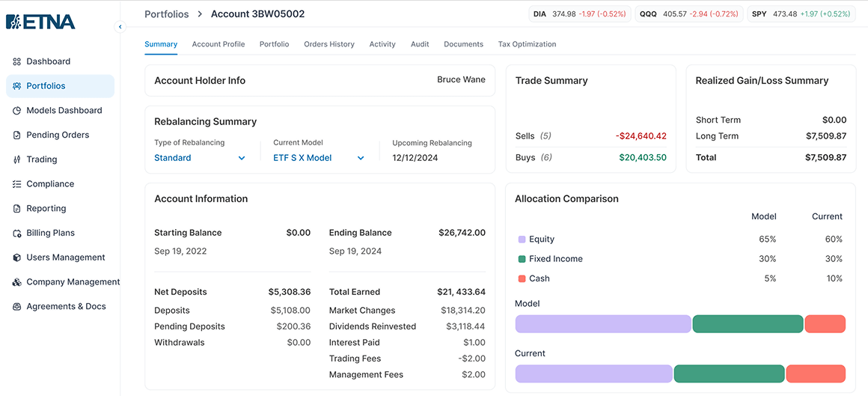Viewport: 868px width, 396px height.
Task: Click the Net Deposits value $5,308.36
Action: (x=290, y=292)
